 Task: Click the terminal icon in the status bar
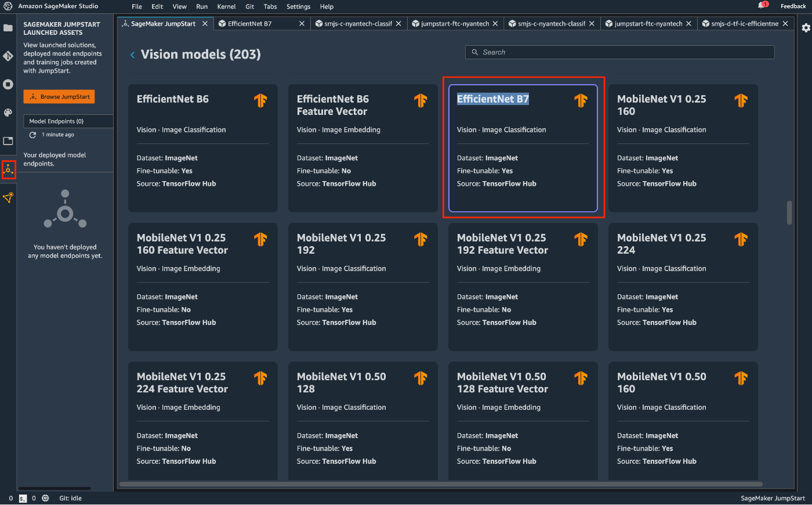click(23, 498)
